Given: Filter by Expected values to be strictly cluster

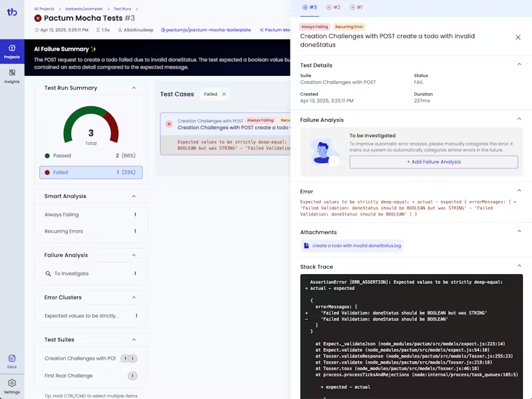Looking at the screenshot, I should tap(90, 316).
